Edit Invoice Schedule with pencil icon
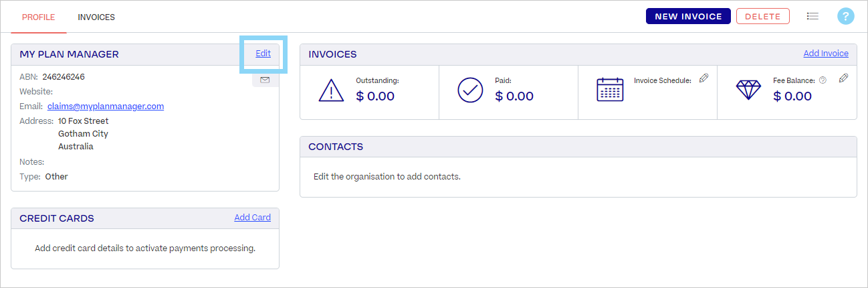 click(703, 78)
